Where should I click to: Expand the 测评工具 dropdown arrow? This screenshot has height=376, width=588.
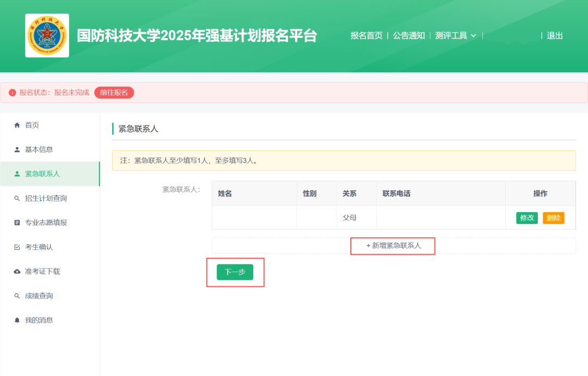tap(474, 35)
